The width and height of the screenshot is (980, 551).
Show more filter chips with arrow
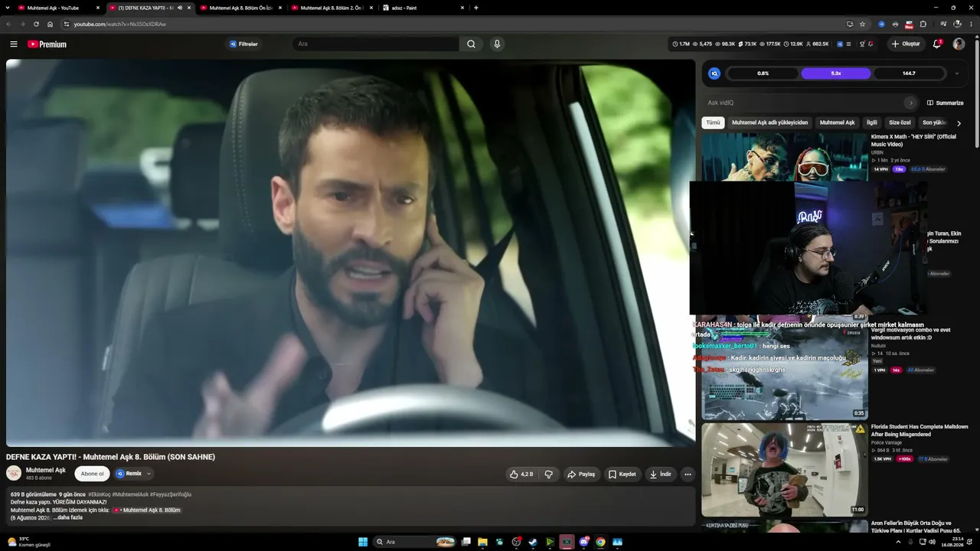[959, 122]
